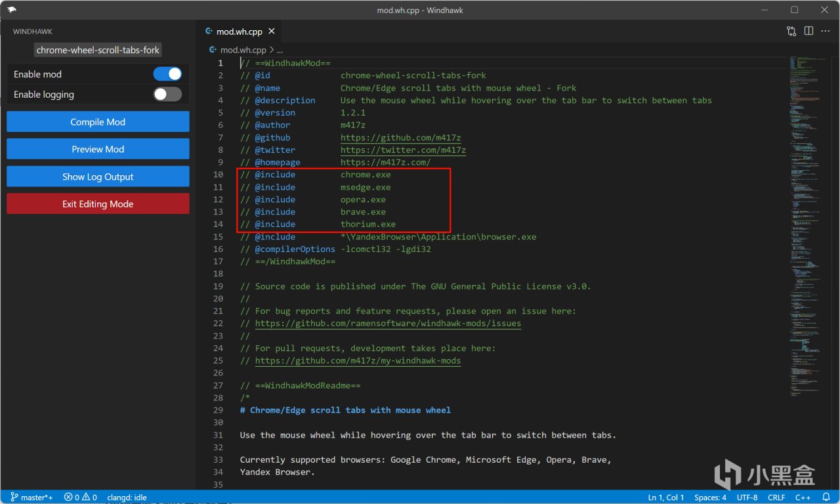Select the mod.wh.cpp editor tab
The image size is (840, 504).
click(239, 31)
